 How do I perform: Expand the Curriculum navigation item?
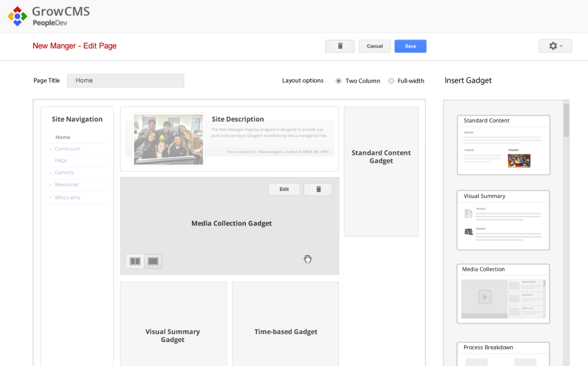(50, 149)
